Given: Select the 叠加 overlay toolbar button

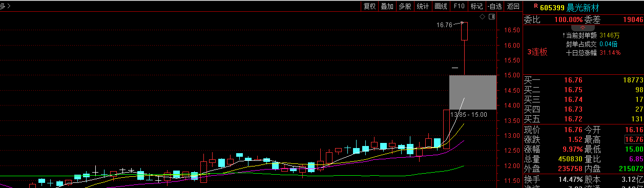Looking at the screenshot, I should coord(387,6).
